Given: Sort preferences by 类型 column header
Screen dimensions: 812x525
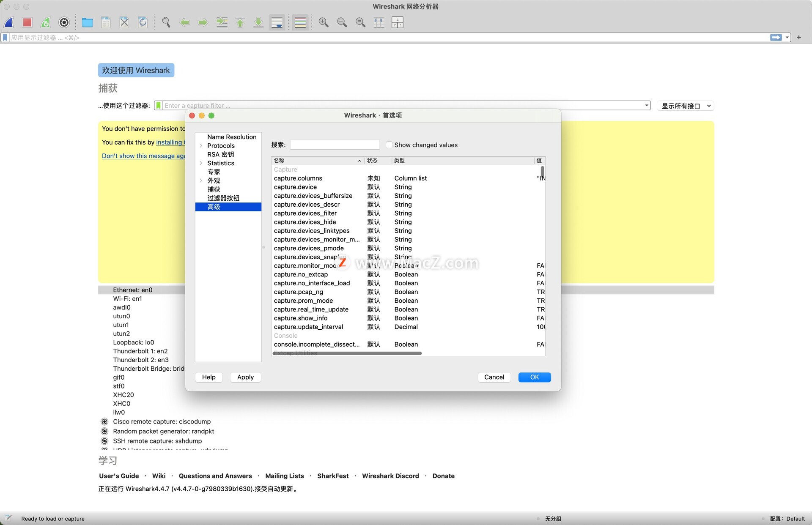Looking at the screenshot, I should click(463, 161).
